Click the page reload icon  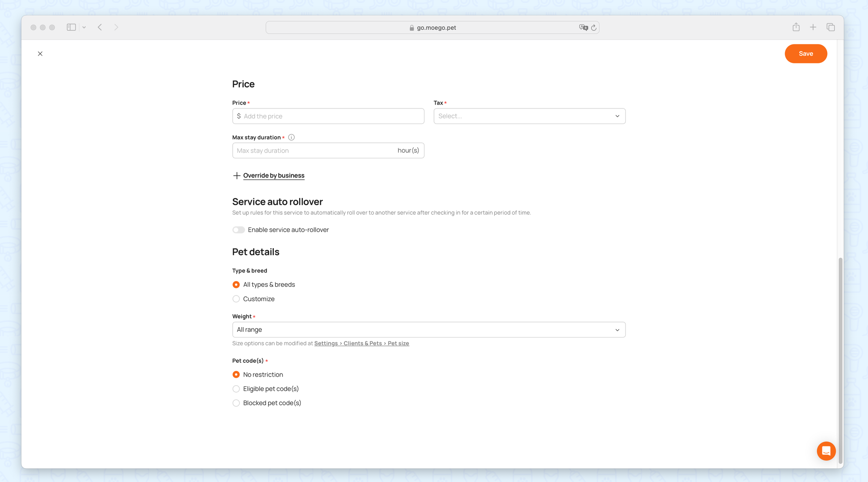pyautogui.click(x=594, y=28)
